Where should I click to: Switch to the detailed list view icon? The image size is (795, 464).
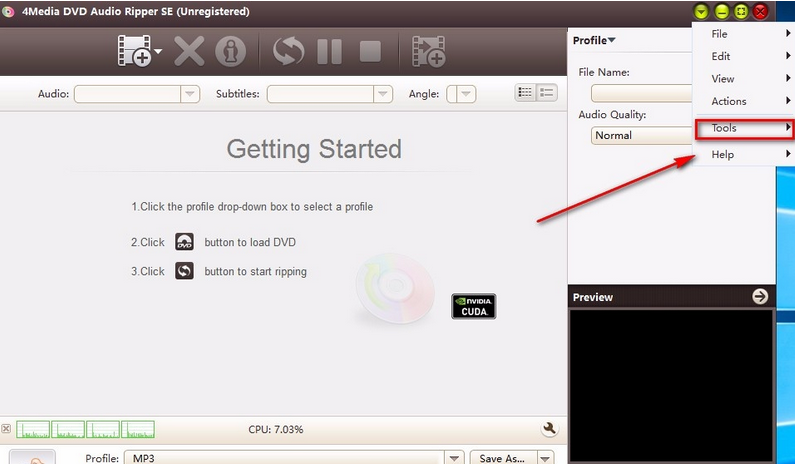click(x=525, y=92)
